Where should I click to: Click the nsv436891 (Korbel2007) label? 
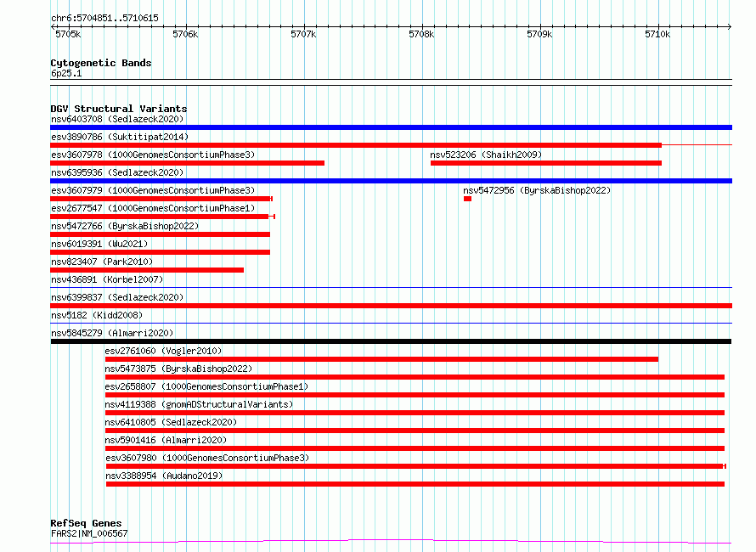107,279
